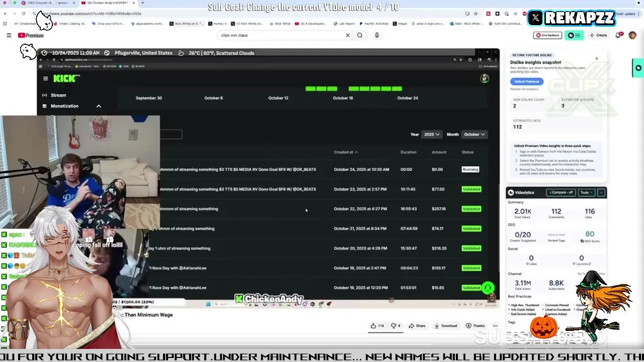Open the Month October dropdown
Viewport: 644px width, 362px height.
pos(474,134)
